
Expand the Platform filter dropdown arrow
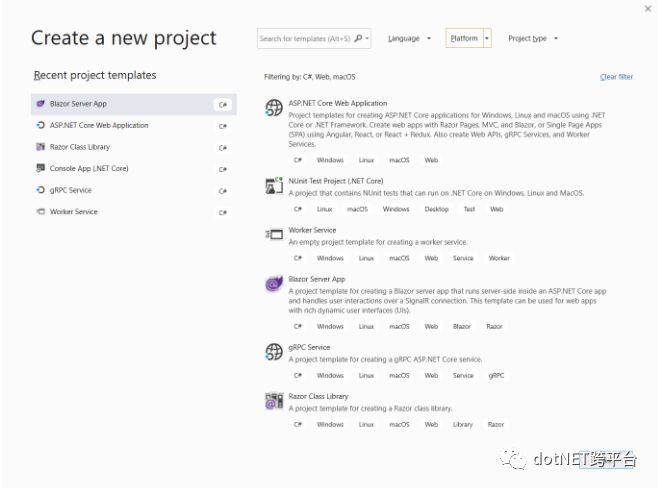point(487,38)
